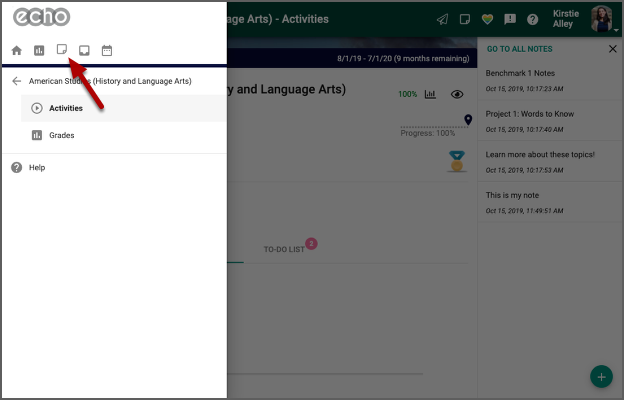This screenshot has width=624, height=400.
Task: Click the question mark help icon in header
Action: 533,19
